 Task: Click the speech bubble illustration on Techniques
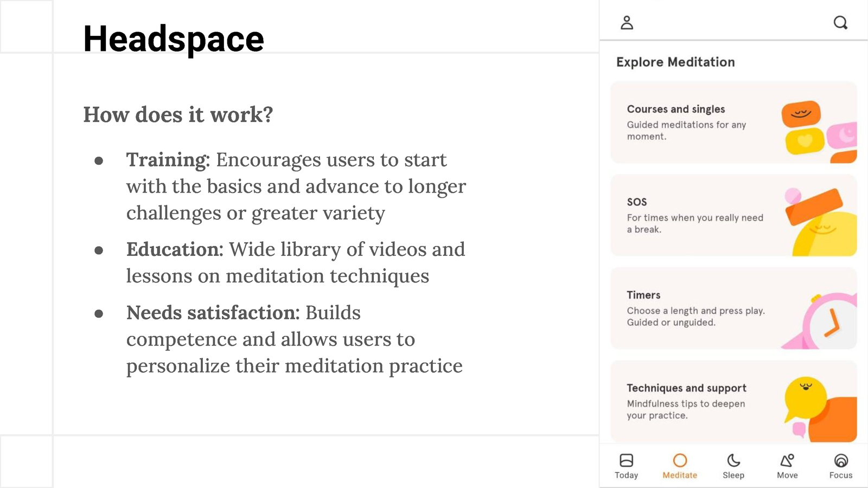click(x=820, y=409)
